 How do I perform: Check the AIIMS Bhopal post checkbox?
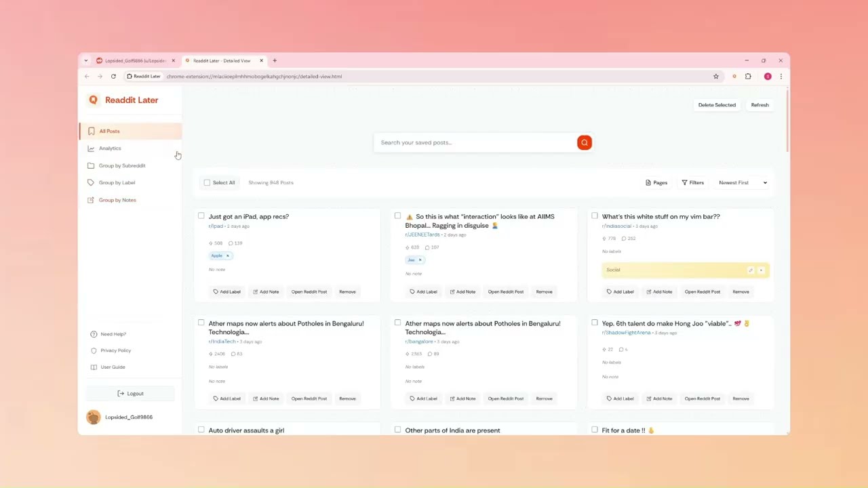tap(397, 216)
